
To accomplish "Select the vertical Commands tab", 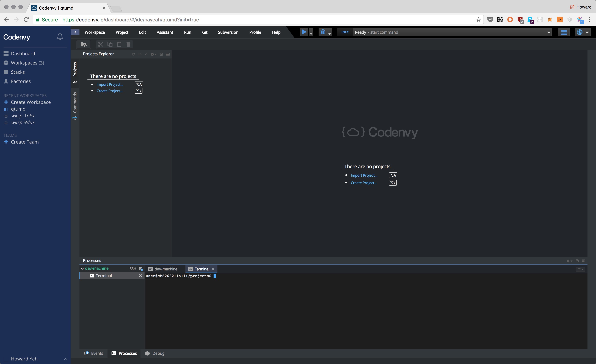I will click(75, 106).
